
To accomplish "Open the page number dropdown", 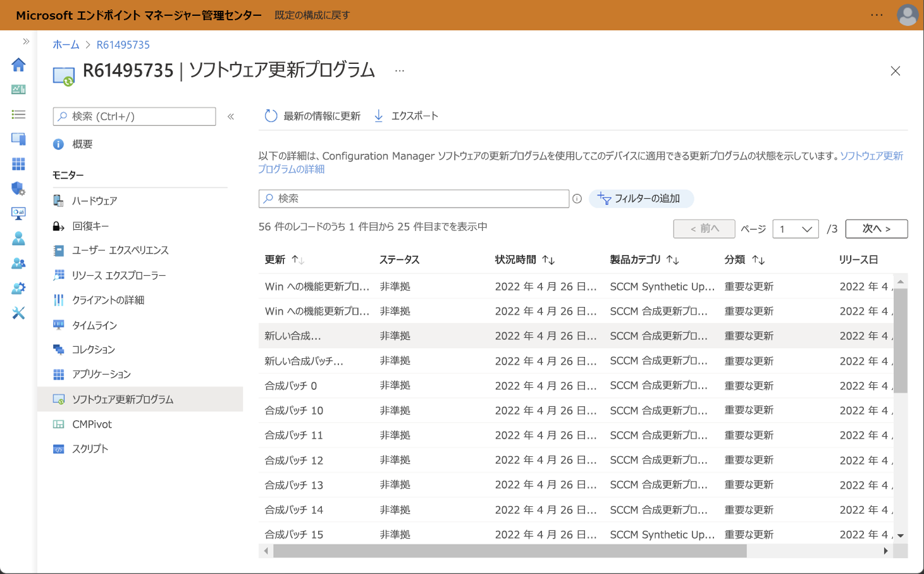I will pos(796,229).
